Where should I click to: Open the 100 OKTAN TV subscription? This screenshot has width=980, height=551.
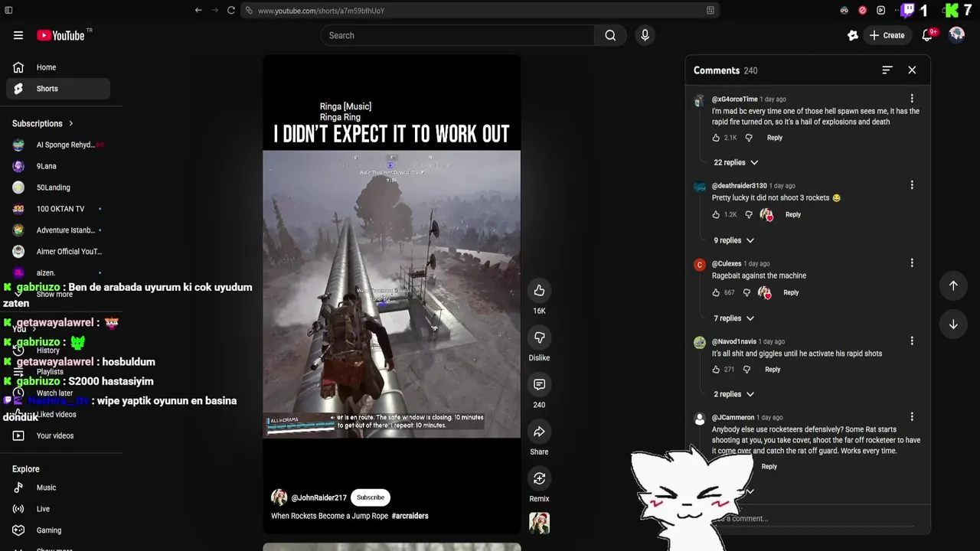tap(58, 209)
